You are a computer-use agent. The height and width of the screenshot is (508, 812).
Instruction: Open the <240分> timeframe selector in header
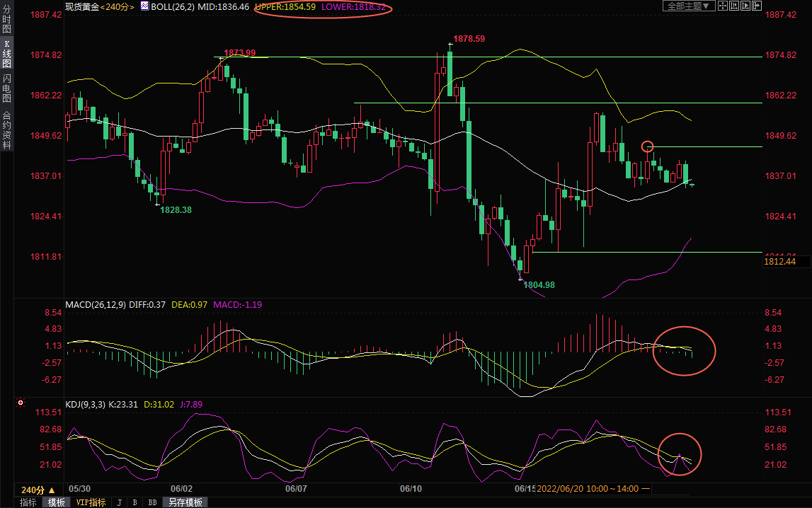coord(117,6)
